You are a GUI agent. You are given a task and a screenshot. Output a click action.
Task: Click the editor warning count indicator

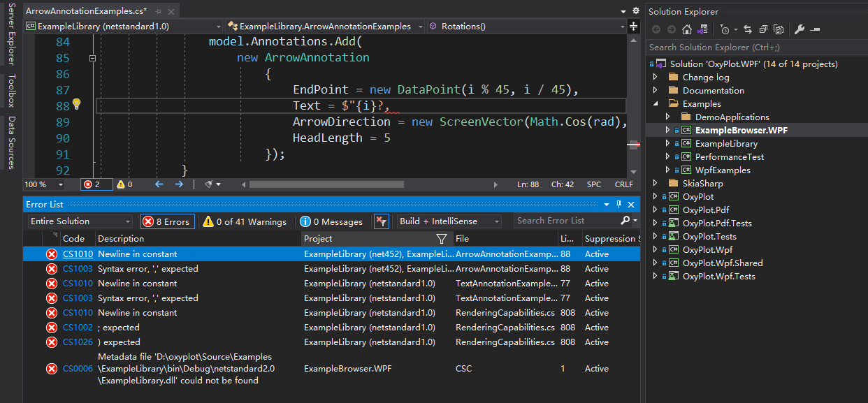click(124, 184)
